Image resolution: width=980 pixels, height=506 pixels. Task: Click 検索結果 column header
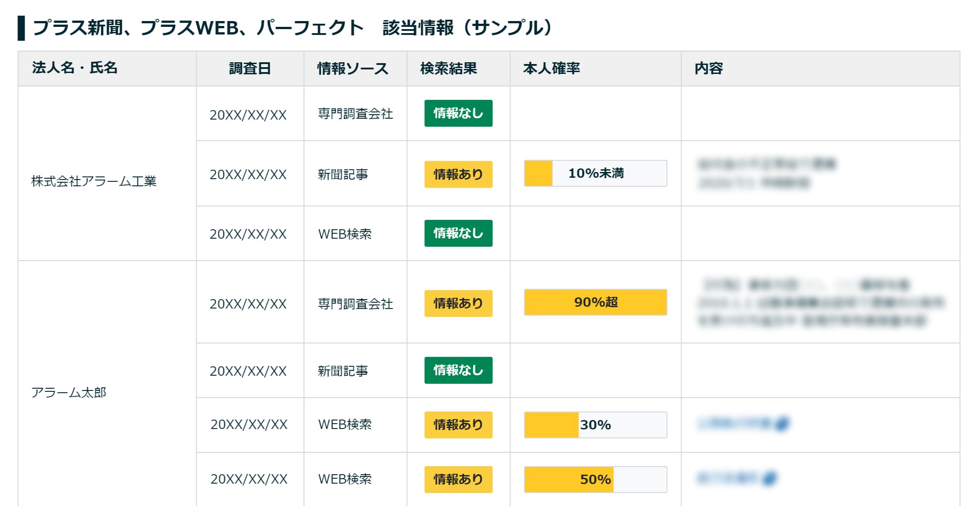click(449, 69)
